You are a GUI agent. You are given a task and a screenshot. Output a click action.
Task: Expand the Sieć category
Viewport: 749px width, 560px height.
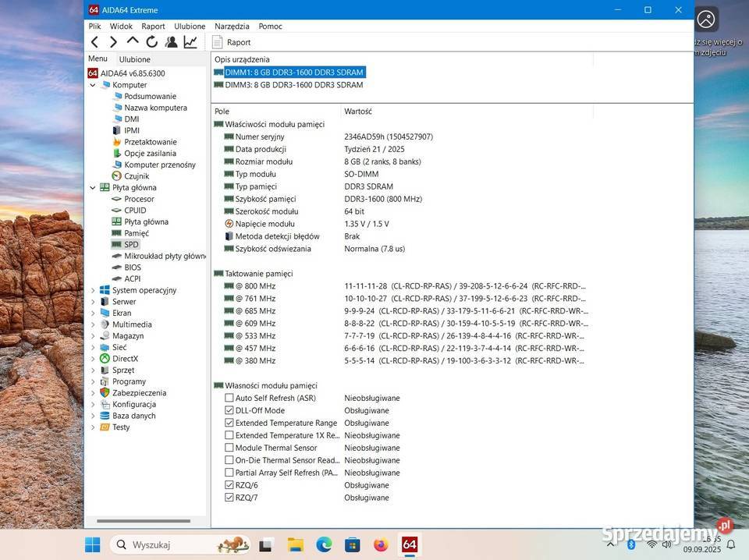(93, 347)
